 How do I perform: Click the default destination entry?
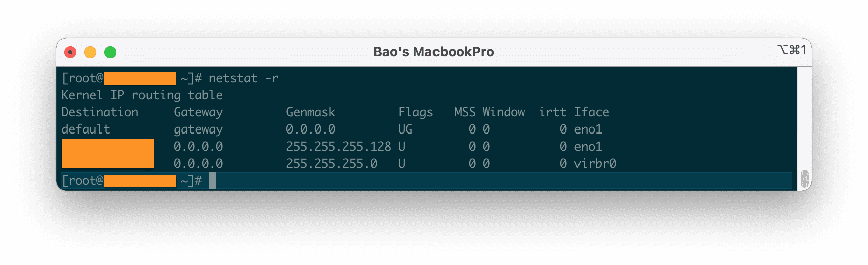point(86,129)
